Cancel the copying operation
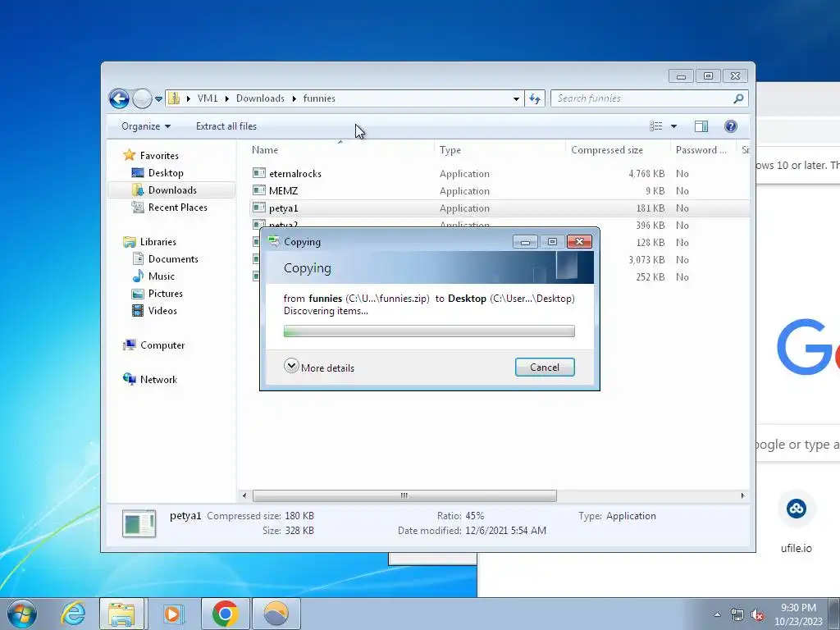This screenshot has width=840, height=630. click(x=545, y=367)
